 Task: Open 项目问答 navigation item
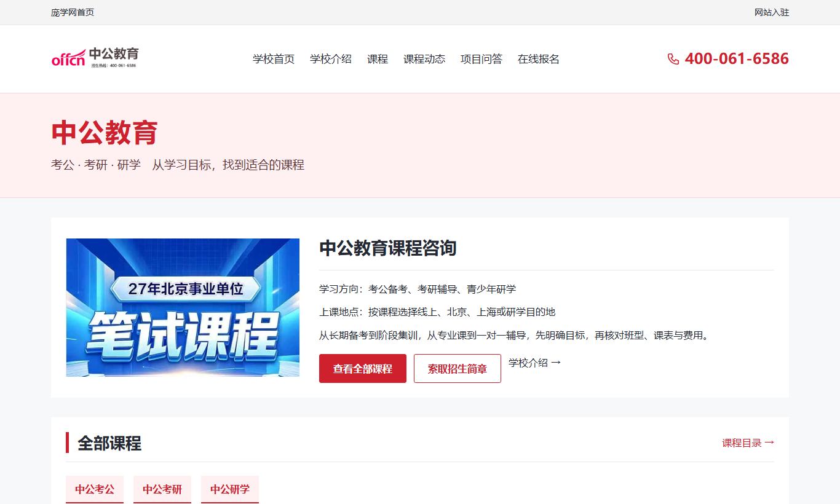point(481,59)
